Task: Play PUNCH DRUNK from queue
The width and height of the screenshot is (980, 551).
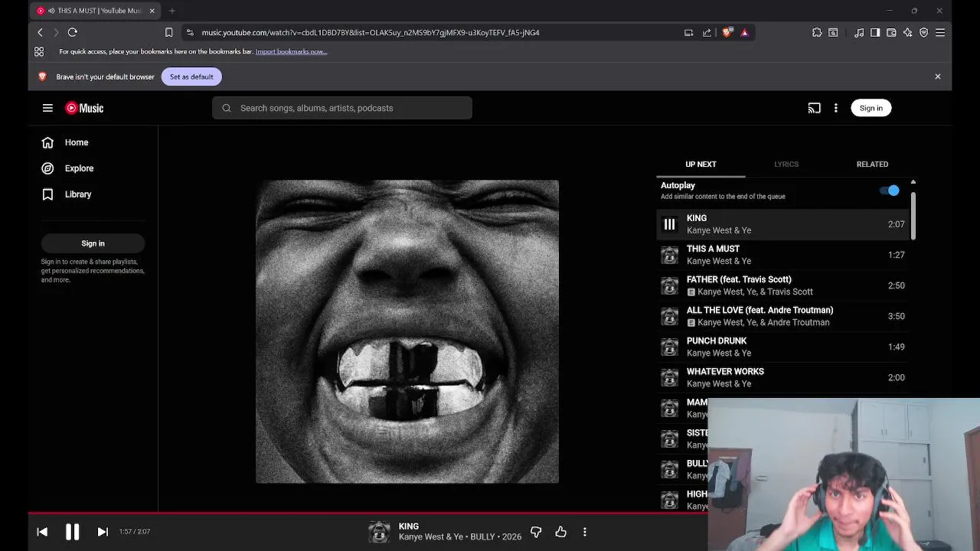Action: tap(784, 347)
